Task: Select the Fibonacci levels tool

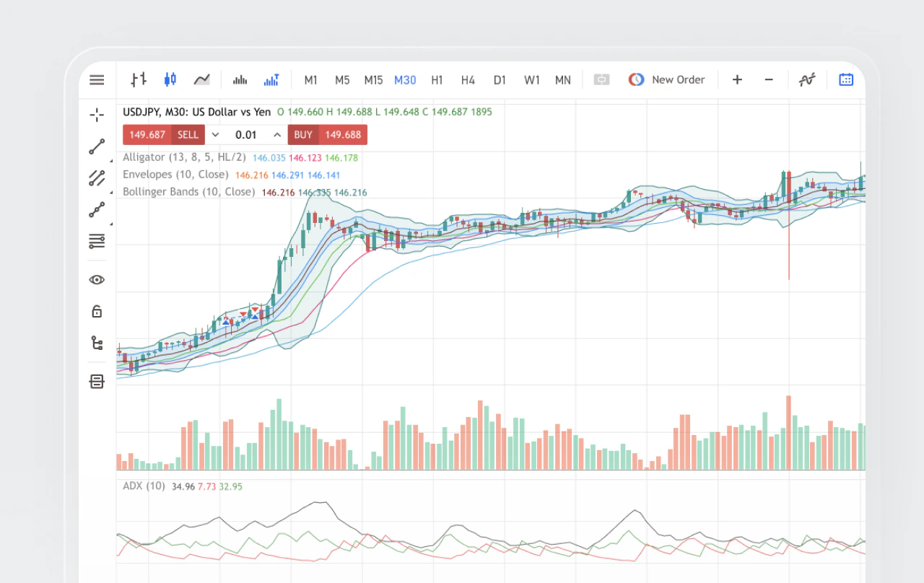Action: [x=97, y=241]
